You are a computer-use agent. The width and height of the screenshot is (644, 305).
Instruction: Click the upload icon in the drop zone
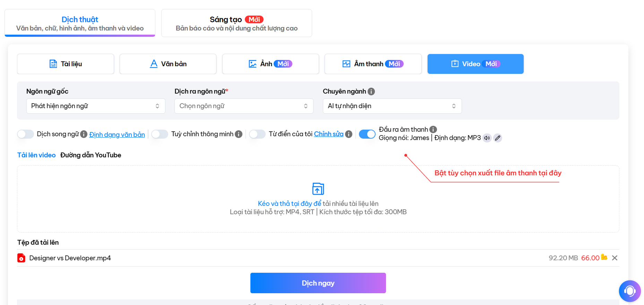[318, 189]
